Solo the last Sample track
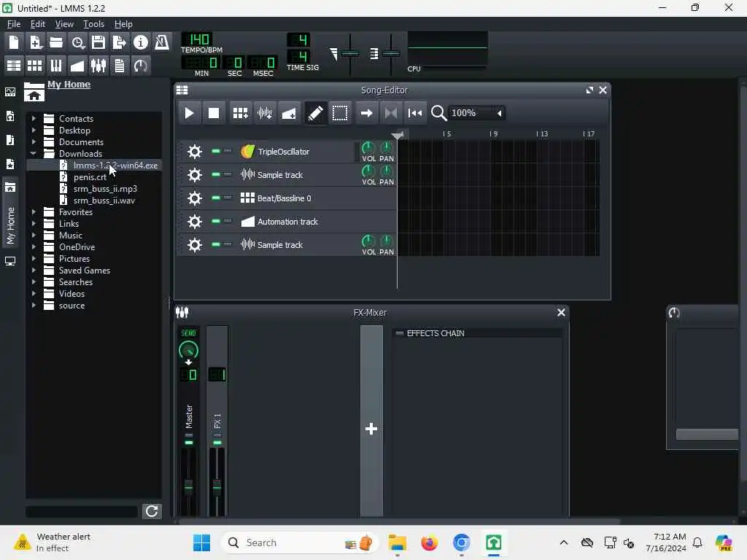Image resolution: width=747 pixels, height=560 pixels. (228, 244)
